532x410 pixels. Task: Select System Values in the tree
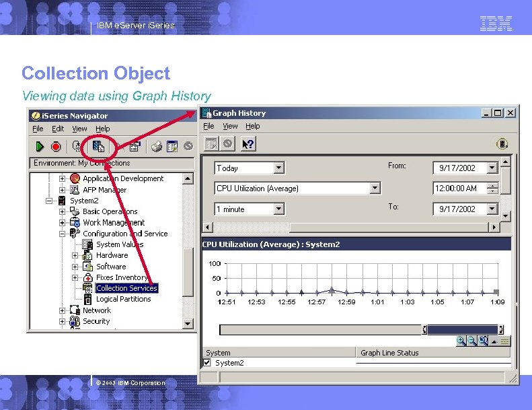pos(120,244)
